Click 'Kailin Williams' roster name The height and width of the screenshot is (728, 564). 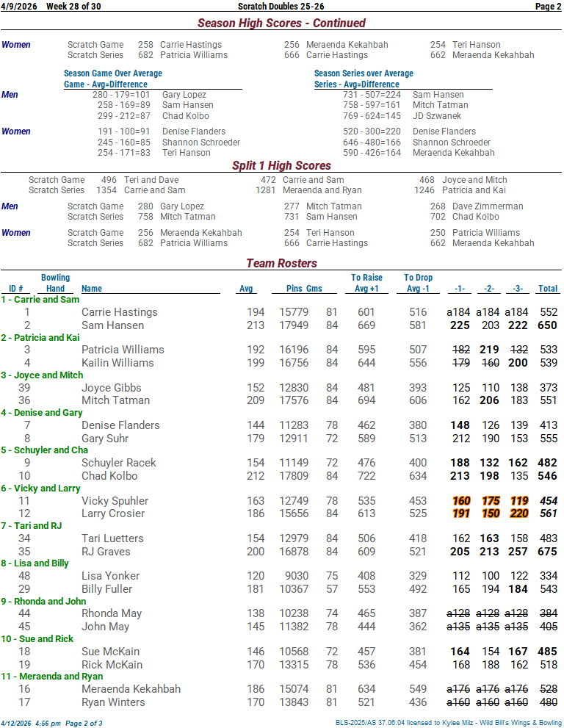coord(118,363)
